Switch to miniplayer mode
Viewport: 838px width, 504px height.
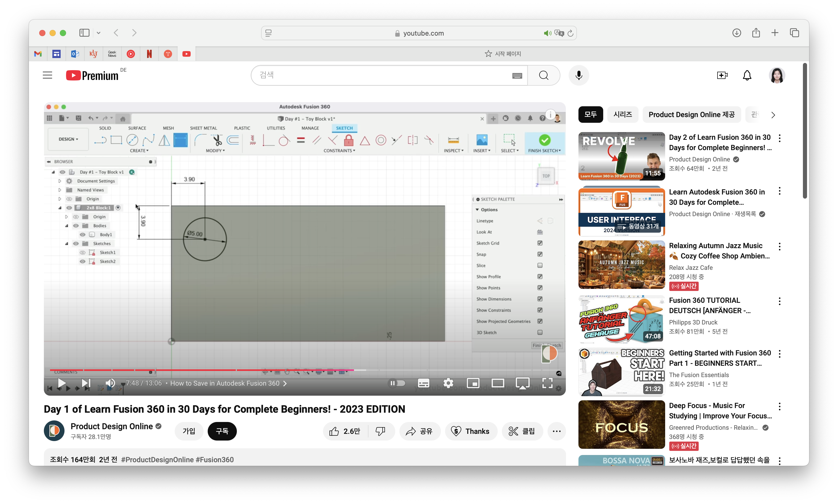473,383
